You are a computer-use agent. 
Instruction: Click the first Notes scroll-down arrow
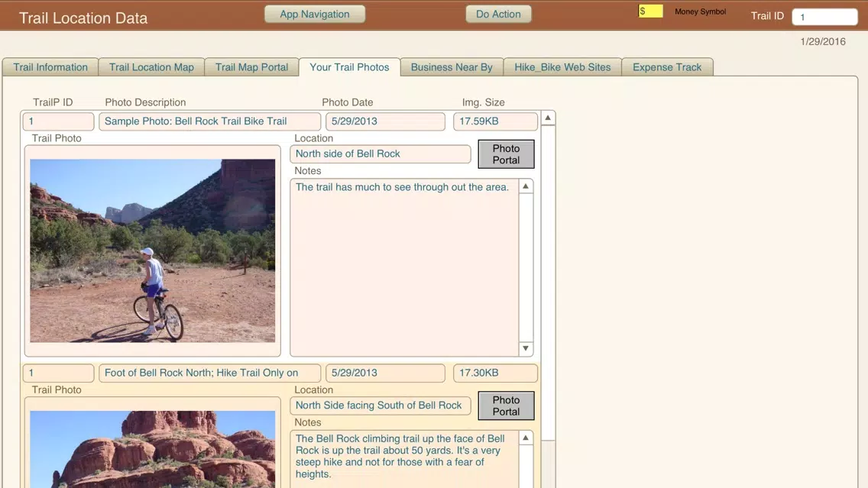526,348
